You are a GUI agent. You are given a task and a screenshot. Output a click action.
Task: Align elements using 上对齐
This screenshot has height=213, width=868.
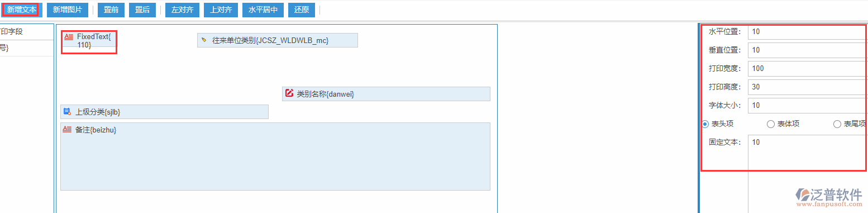221,10
